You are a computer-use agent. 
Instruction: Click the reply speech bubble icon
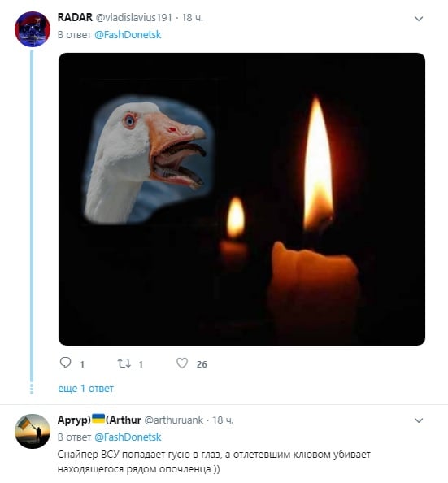pyautogui.click(x=65, y=363)
